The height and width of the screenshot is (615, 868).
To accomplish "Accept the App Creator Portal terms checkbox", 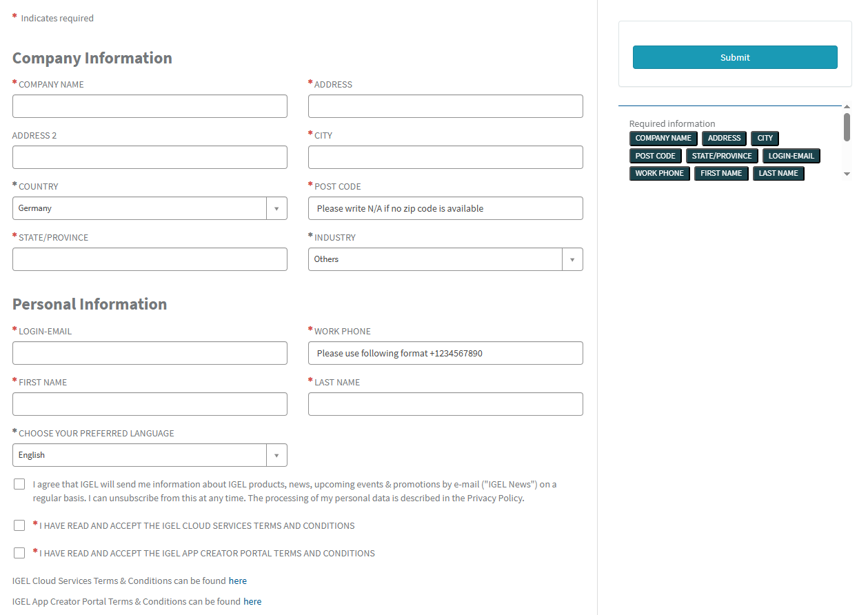I will [x=19, y=553].
